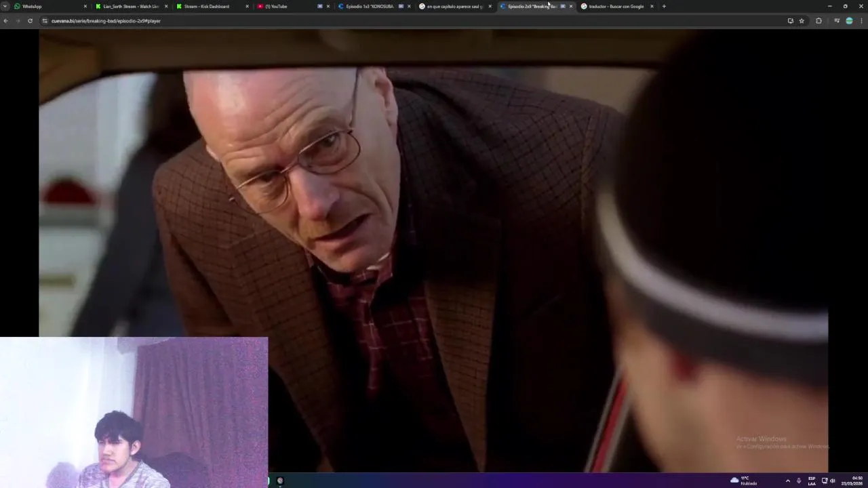Show hidden system tray icons
Screen dimensions: 868x488
click(x=787, y=481)
